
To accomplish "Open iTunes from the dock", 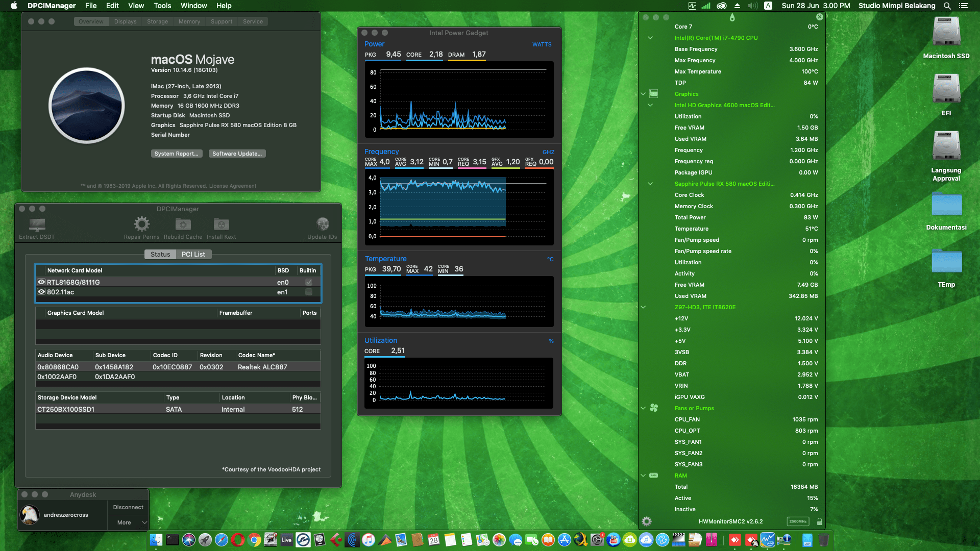I will 369,539.
